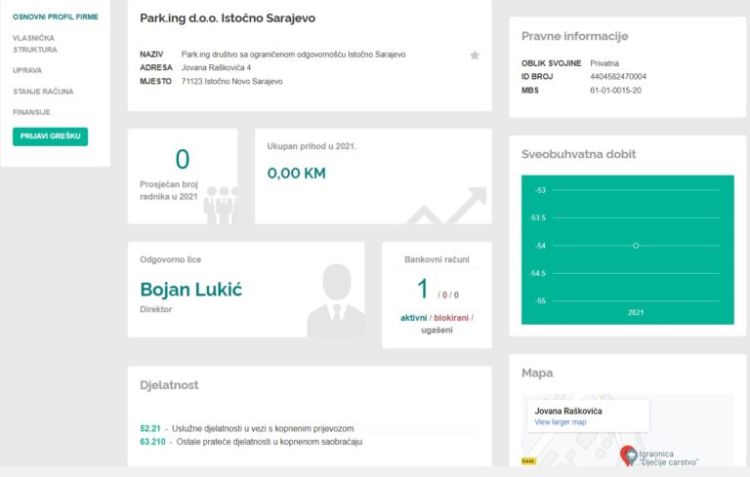Screen dimensions: 750x477
Task: Open the Uprava sidebar item
Action: pos(27,70)
